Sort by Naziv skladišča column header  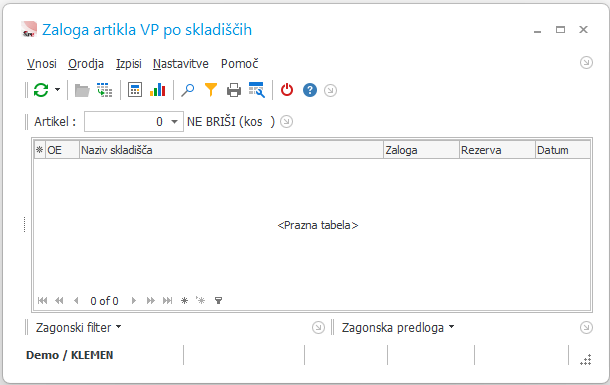[x=231, y=150]
